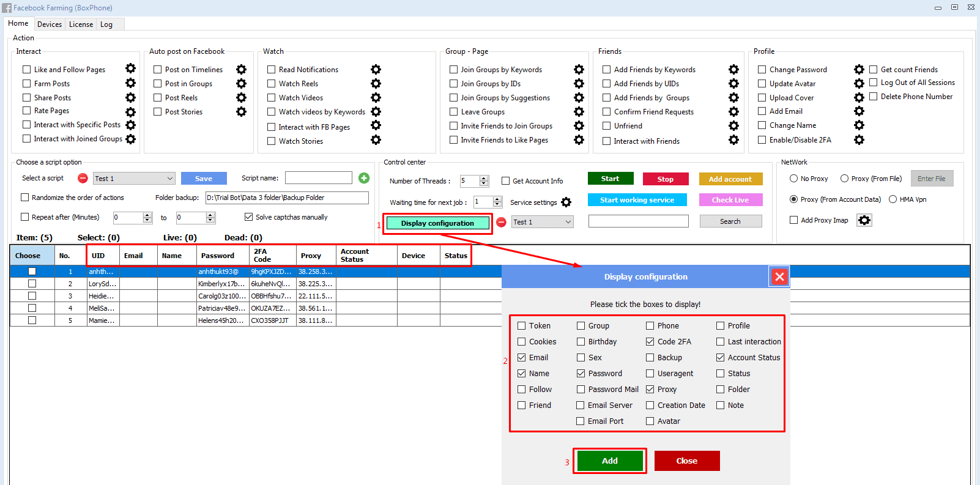
Task: Open settings gear for Leave Groups
Action: tap(579, 112)
